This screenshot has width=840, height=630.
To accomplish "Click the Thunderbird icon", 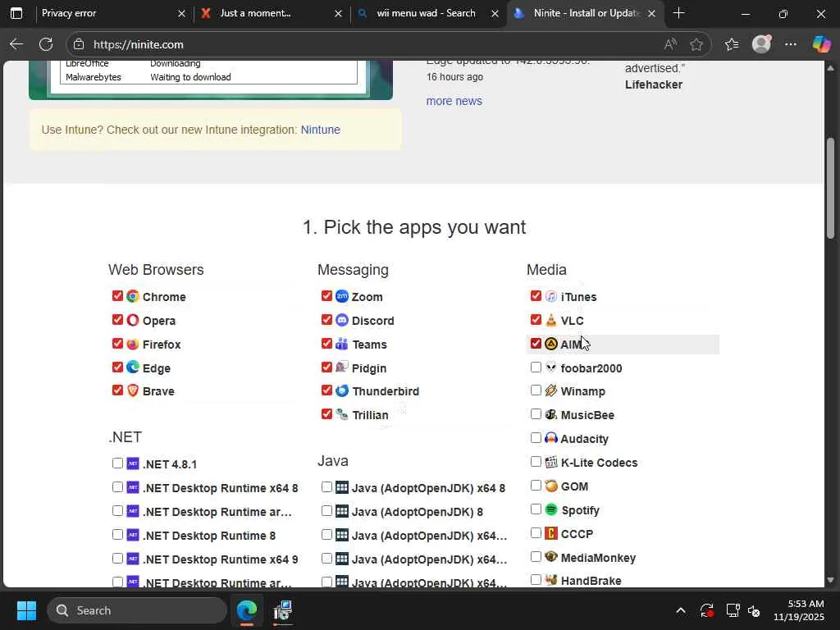I will point(342,390).
